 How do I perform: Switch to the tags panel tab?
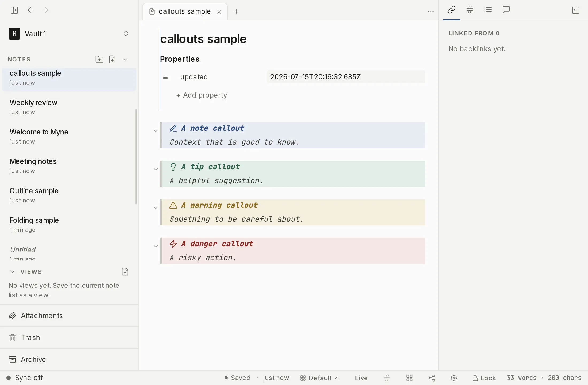click(470, 10)
